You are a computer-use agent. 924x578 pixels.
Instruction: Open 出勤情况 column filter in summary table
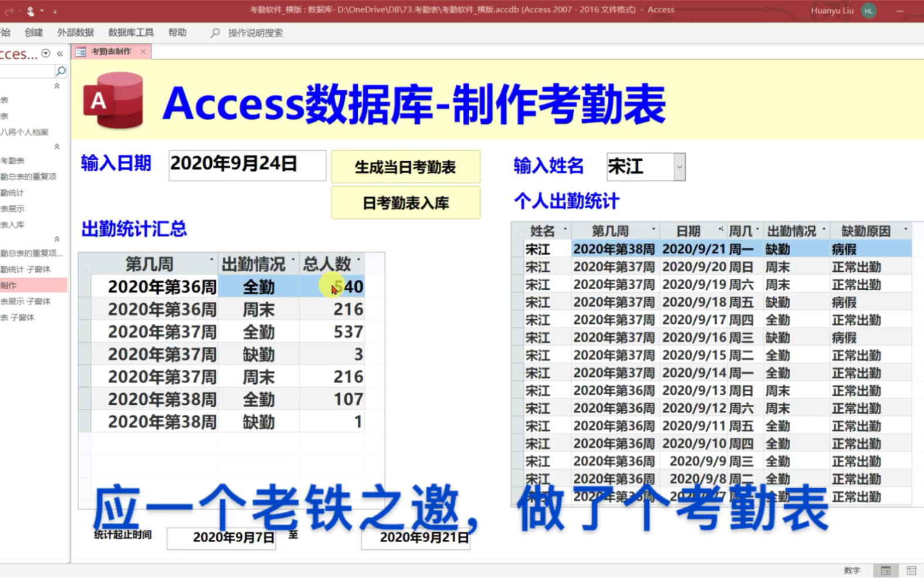coord(293,260)
